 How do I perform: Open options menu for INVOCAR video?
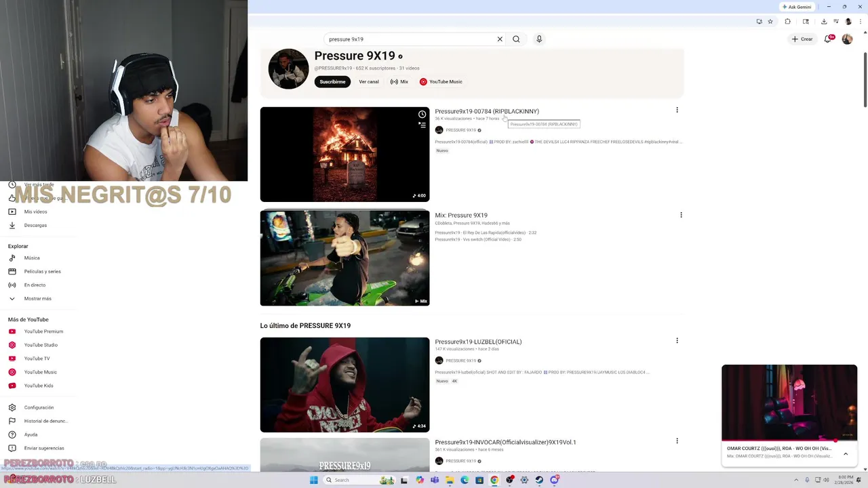point(677,441)
